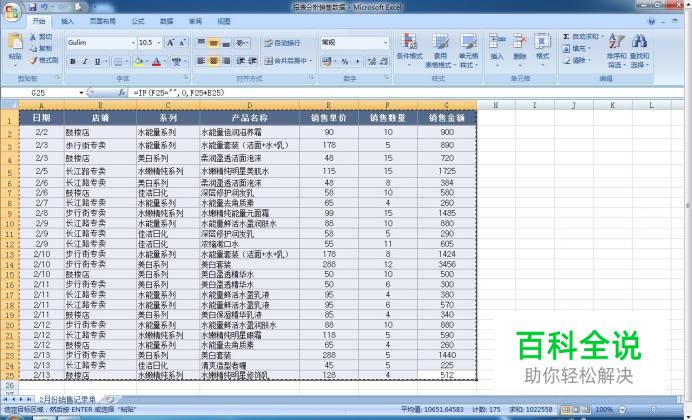692x420 pixels.
Task: Open the Page Layout (页面布局) tab
Action: [x=102, y=21]
